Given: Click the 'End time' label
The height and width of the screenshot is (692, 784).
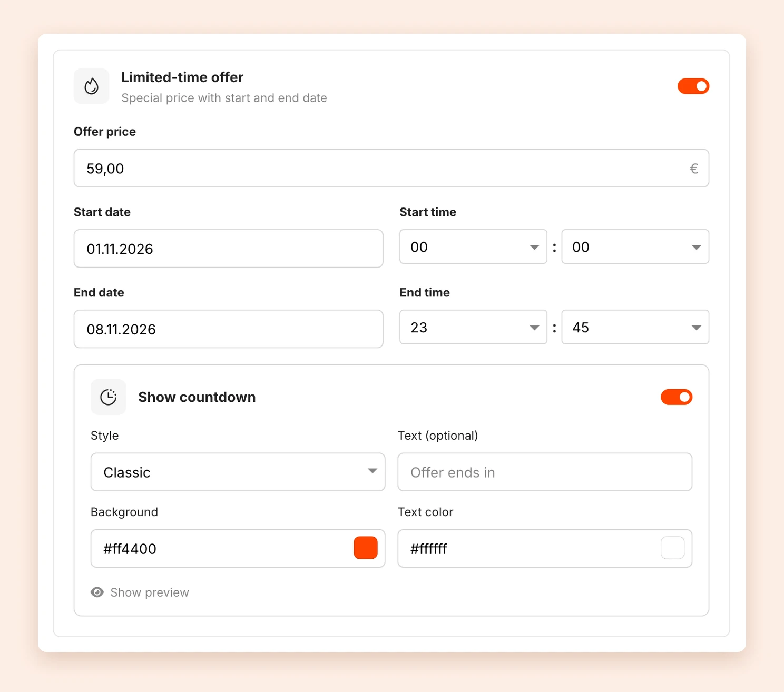Looking at the screenshot, I should pos(425,293).
